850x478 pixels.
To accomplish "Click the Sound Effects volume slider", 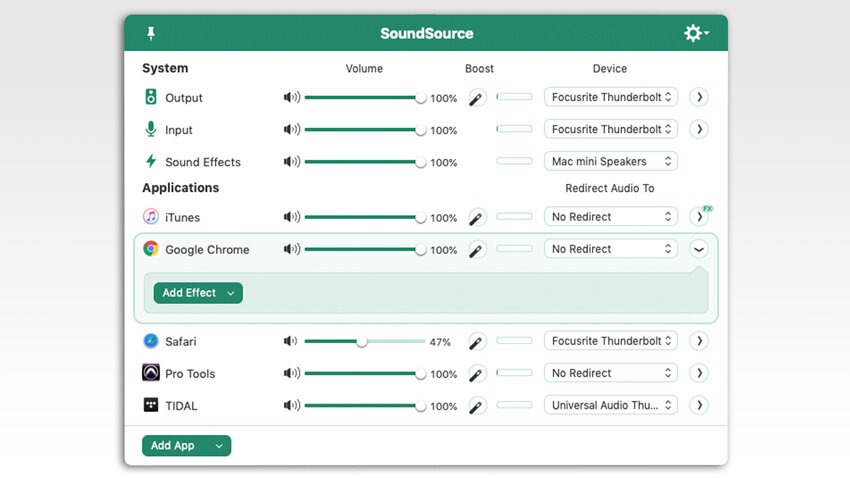I will 365,162.
